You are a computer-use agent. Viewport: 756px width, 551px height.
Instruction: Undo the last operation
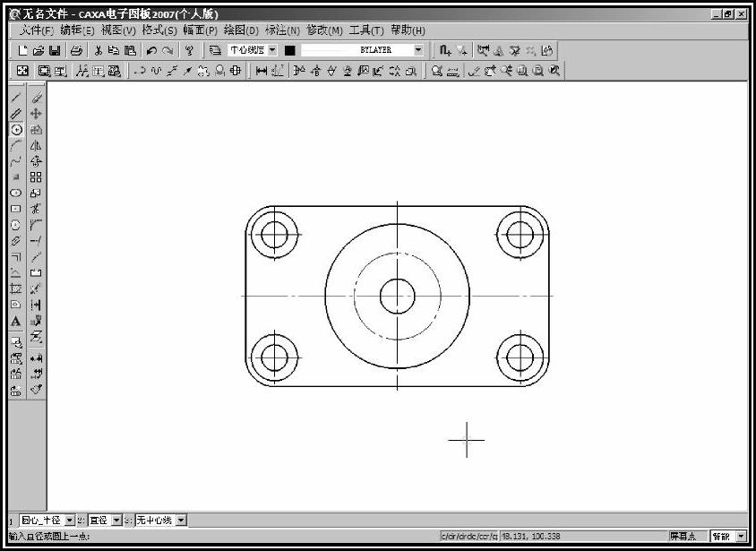(151, 50)
